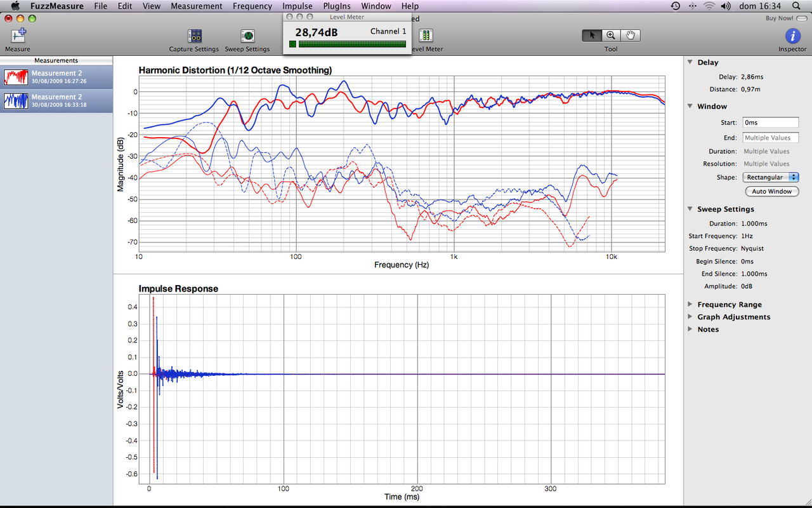Image resolution: width=812 pixels, height=508 pixels.
Task: Open Capture Settings from the toolbar
Action: coord(194,36)
